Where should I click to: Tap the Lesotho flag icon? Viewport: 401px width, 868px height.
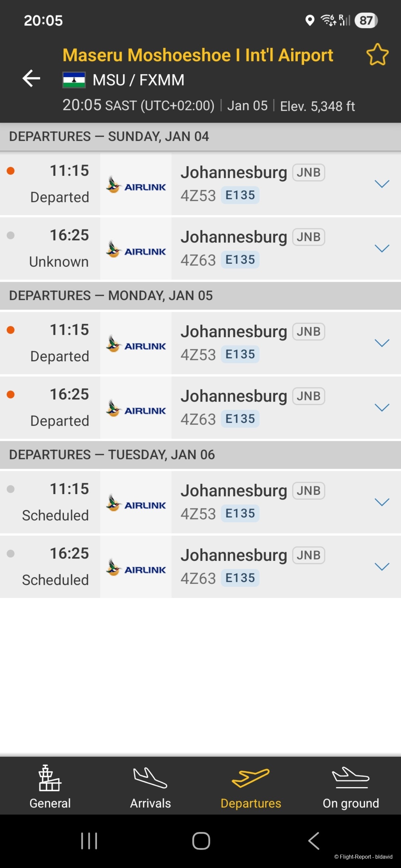[x=74, y=80]
